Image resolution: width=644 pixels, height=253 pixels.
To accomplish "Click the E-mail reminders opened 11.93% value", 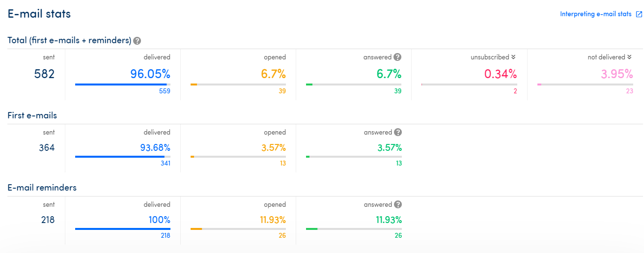I will [x=273, y=220].
